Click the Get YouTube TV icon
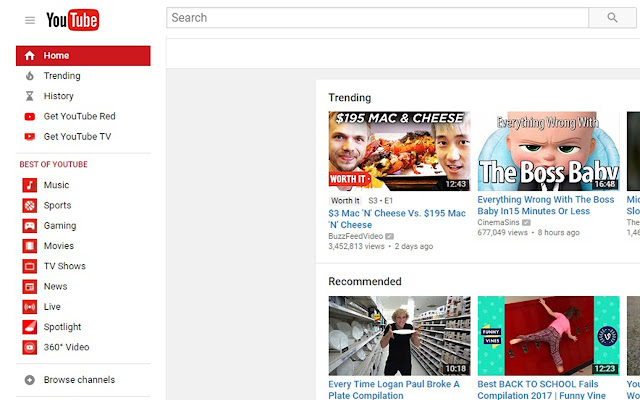The width and height of the screenshot is (640, 400). pyautogui.click(x=29, y=137)
